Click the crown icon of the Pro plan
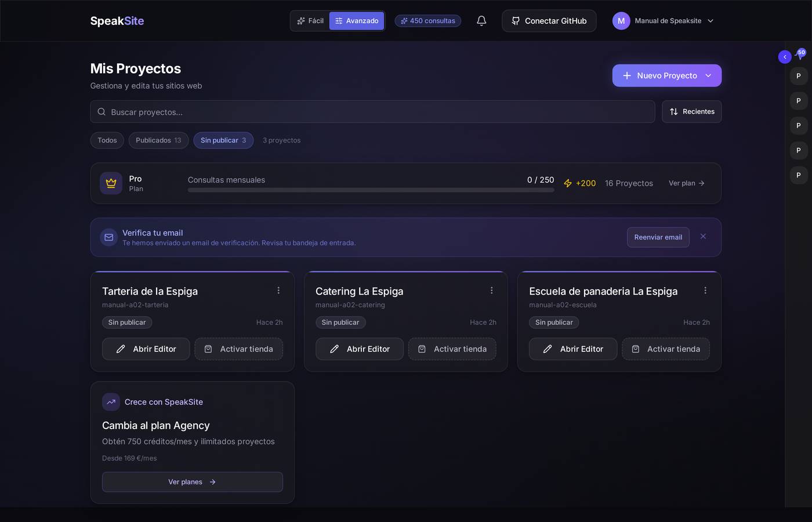Image resolution: width=812 pixels, height=522 pixels. tap(111, 183)
